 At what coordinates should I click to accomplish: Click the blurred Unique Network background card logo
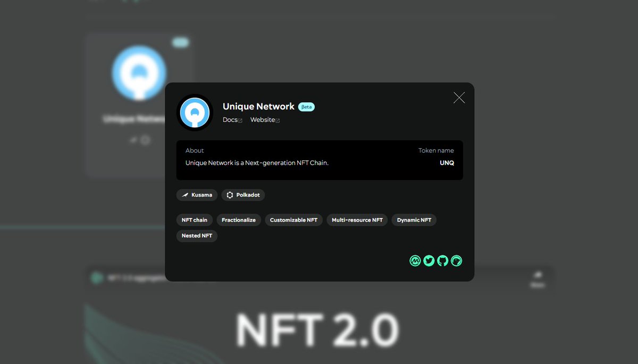coord(139,73)
